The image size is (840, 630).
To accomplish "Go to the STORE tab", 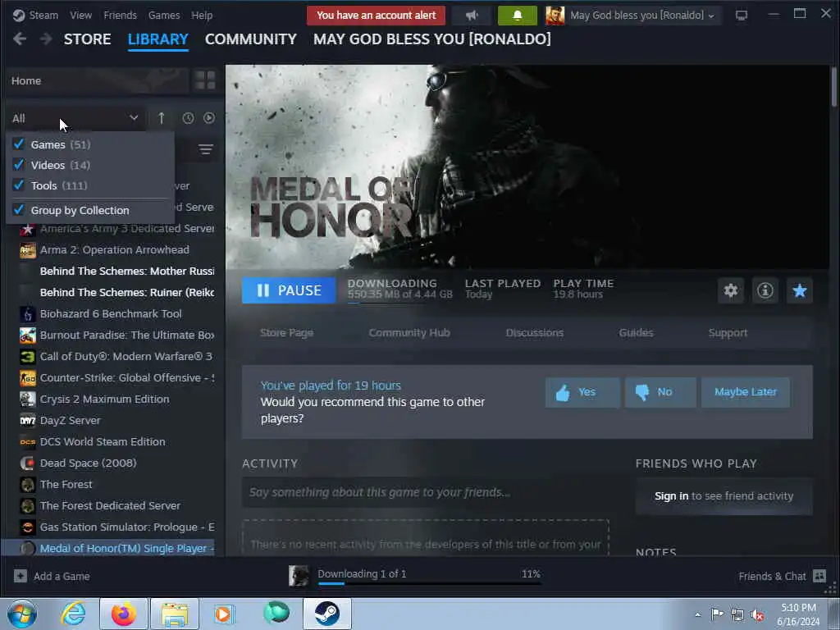I will coord(87,39).
